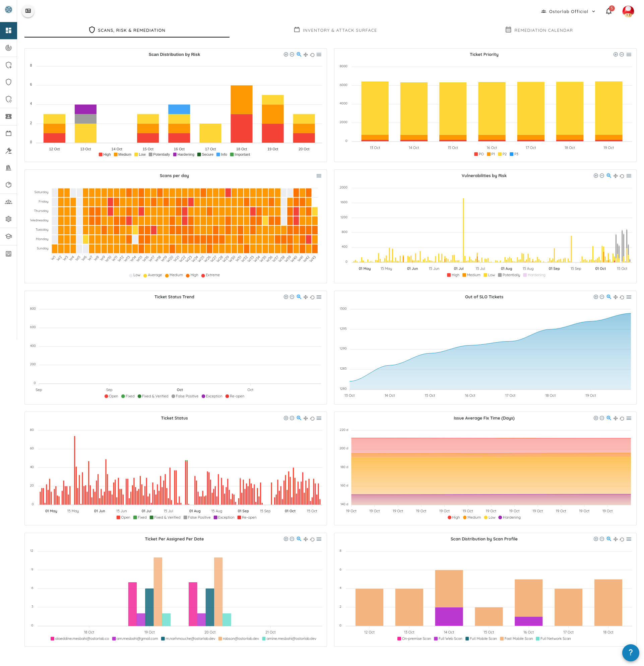Viewport: 644px width, 666px height.
Task: Zoom in on Scan Distribution by Risk chart
Action: tap(286, 54)
